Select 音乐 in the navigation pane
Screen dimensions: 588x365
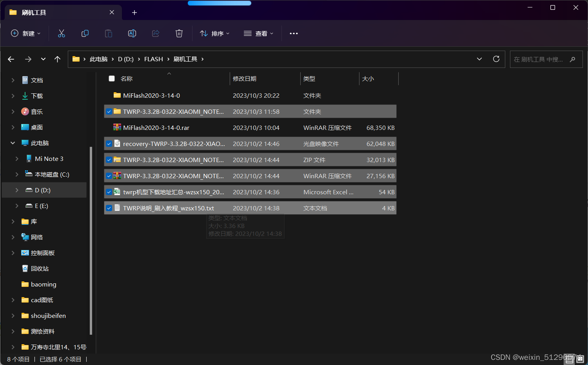[37, 111]
